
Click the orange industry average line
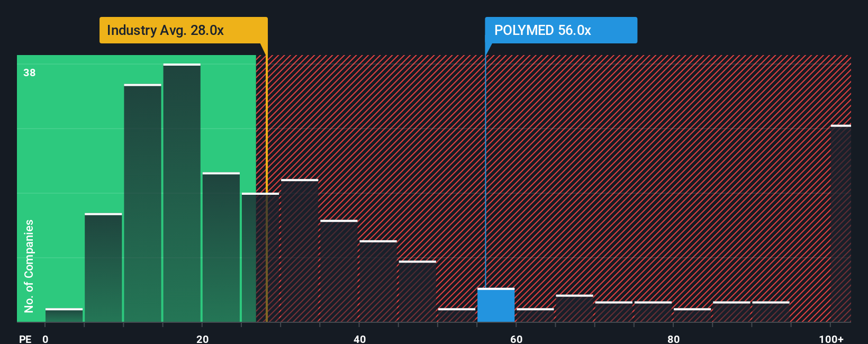267,183
